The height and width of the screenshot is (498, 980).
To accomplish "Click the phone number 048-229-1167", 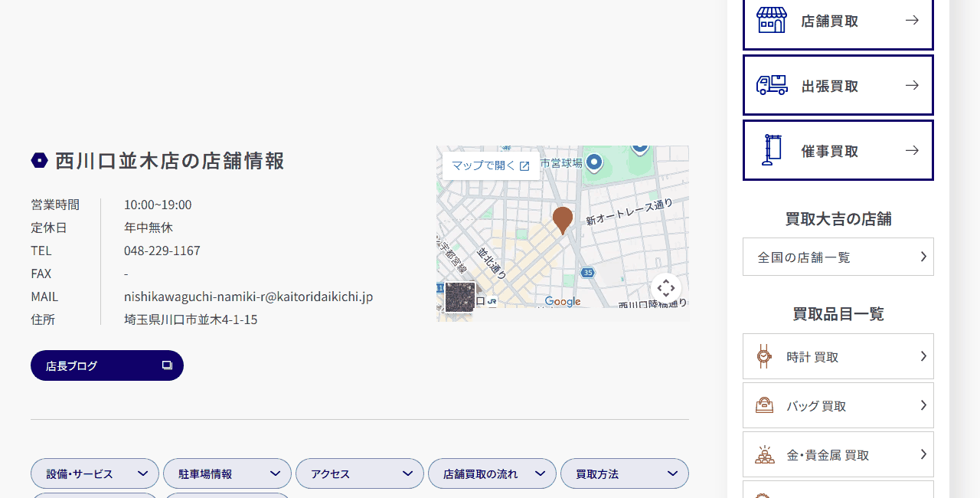I will click(x=162, y=251).
